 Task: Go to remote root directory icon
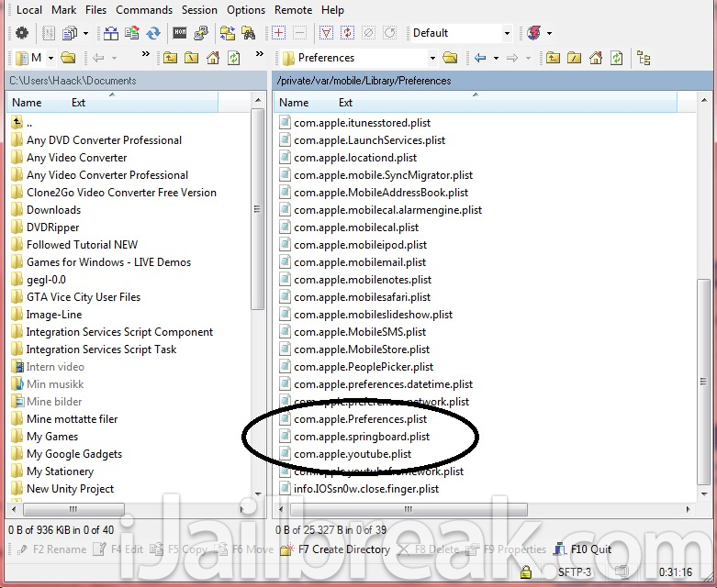pyautogui.click(x=574, y=58)
